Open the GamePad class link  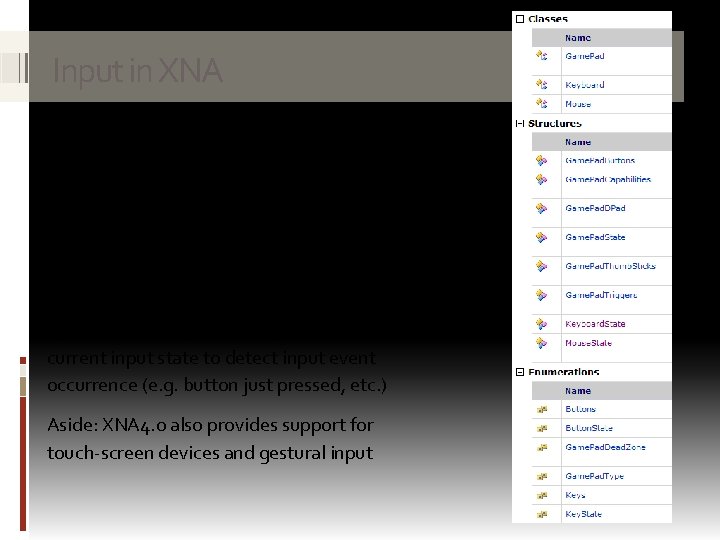(x=585, y=56)
